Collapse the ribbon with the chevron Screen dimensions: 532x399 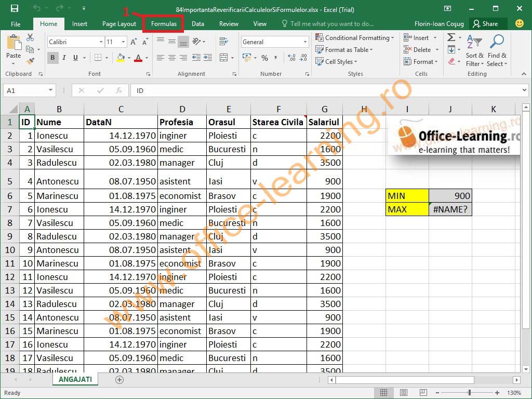pos(524,74)
